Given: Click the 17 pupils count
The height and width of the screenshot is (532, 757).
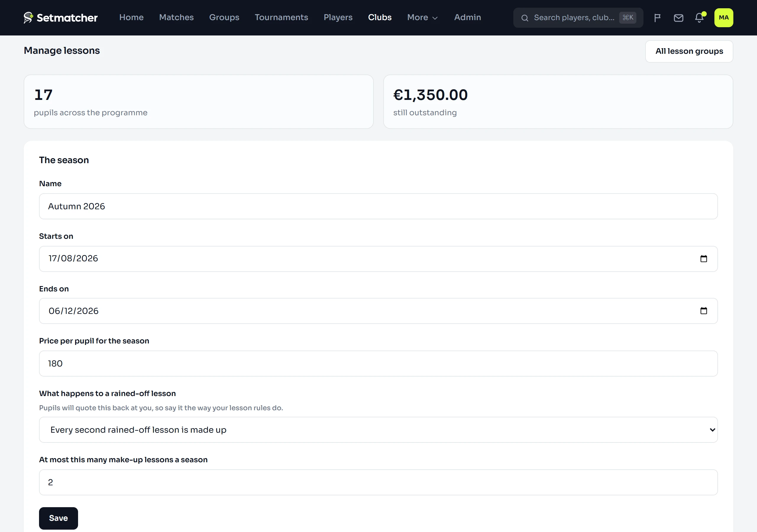Looking at the screenshot, I should pos(43,95).
